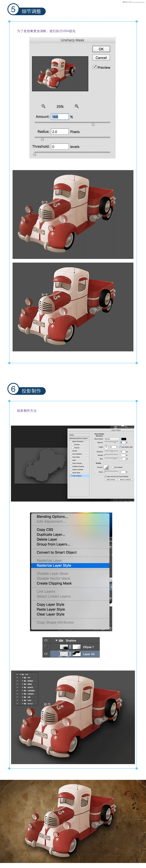Click the Angle dial control
The height and width of the screenshot is (868, 146).
106,447
